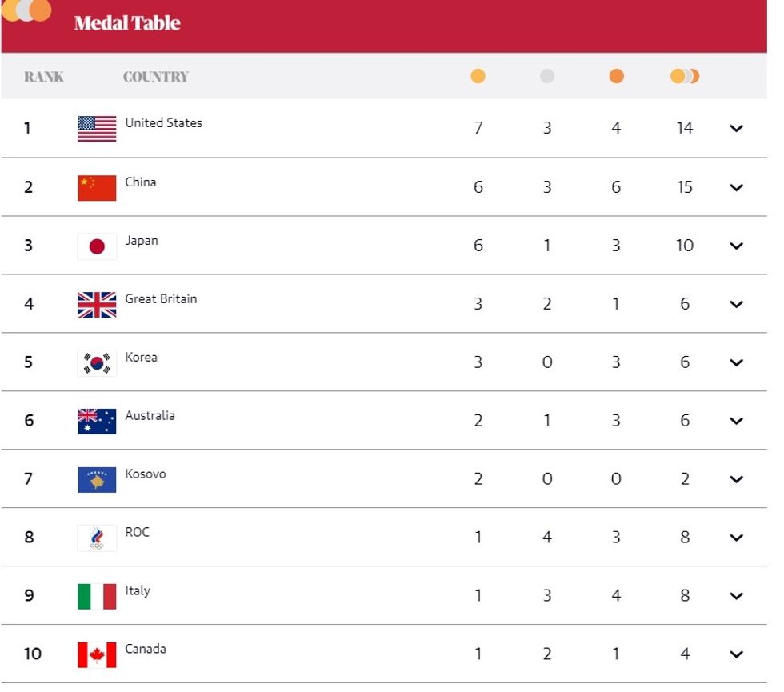
Task: Open the Kosovo country link
Action: pyautogui.click(x=146, y=474)
